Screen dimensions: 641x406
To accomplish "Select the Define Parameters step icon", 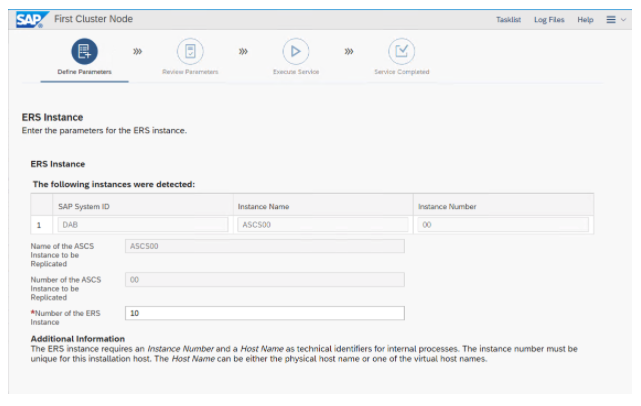I will [84, 52].
